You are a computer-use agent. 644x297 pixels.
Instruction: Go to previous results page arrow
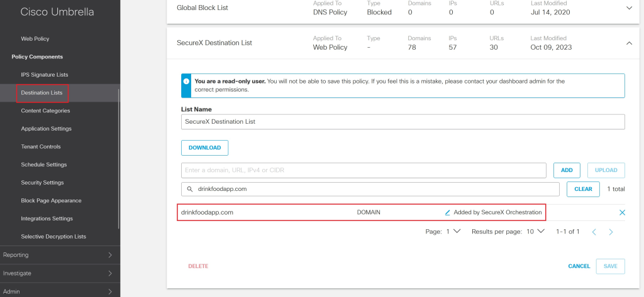[x=594, y=232]
